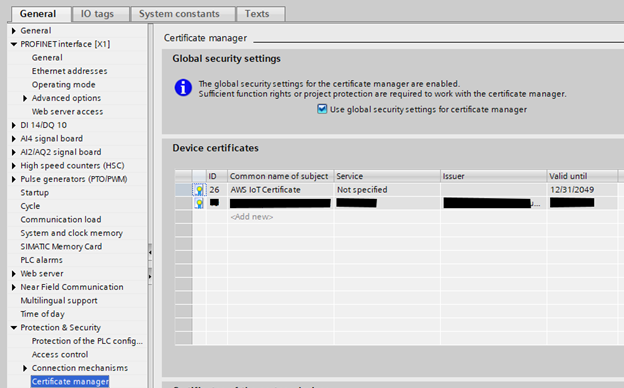Image resolution: width=624 pixels, height=388 pixels.
Task: Click the upper splitter collapse arrow
Action: click(x=150, y=252)
